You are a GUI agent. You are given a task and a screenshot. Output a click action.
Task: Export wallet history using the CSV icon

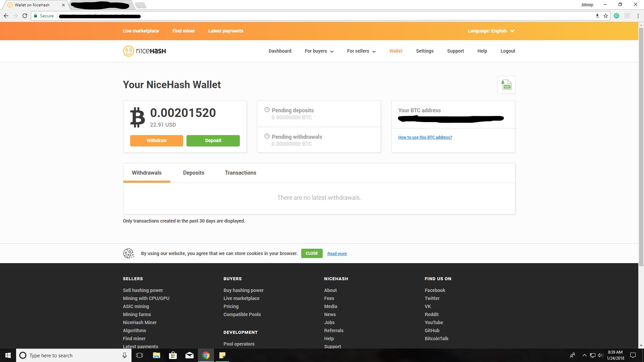506,84
